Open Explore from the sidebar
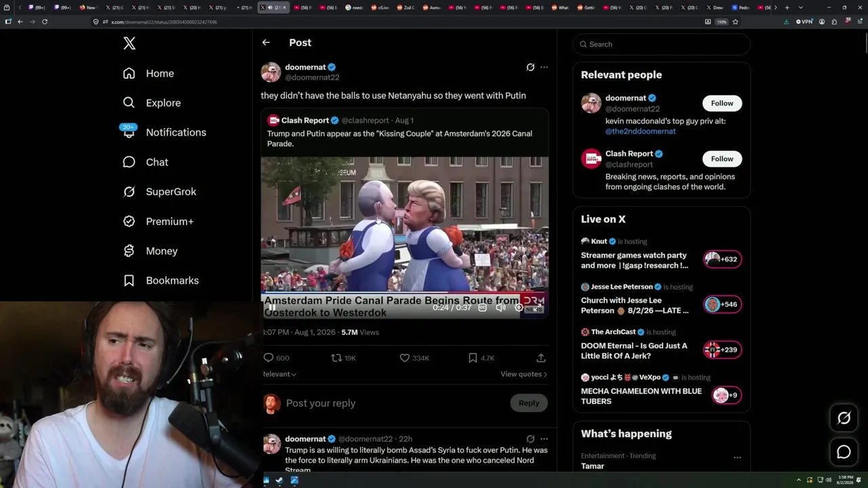This screenshot has width=868, height=488. (152, 103)
